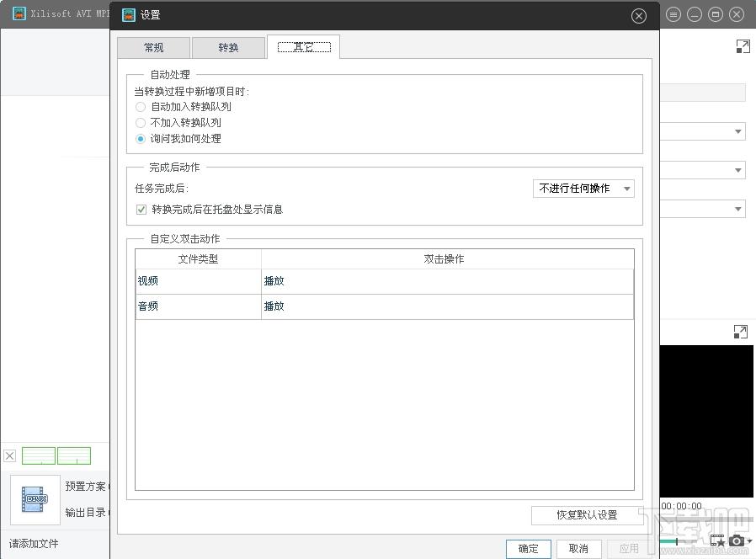
Task: Click the settings dialog title bar app icon
Action: coord(128,15)
